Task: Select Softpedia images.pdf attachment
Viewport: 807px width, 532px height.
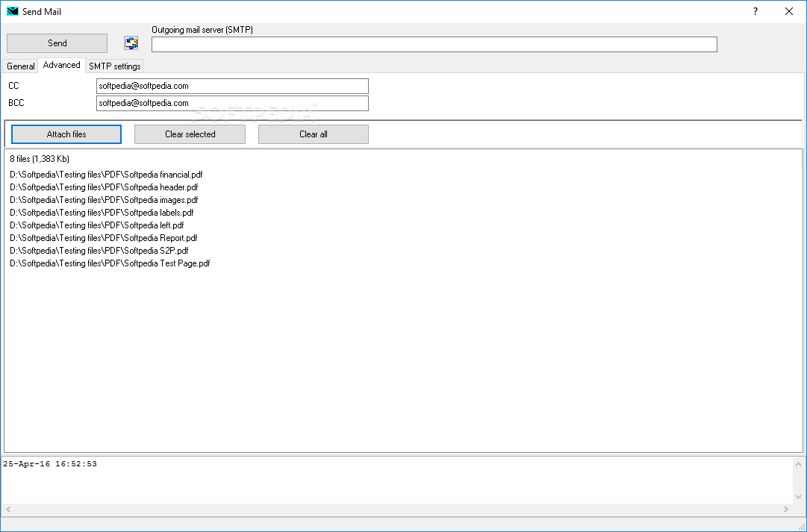Action: (x=104, y=200)
